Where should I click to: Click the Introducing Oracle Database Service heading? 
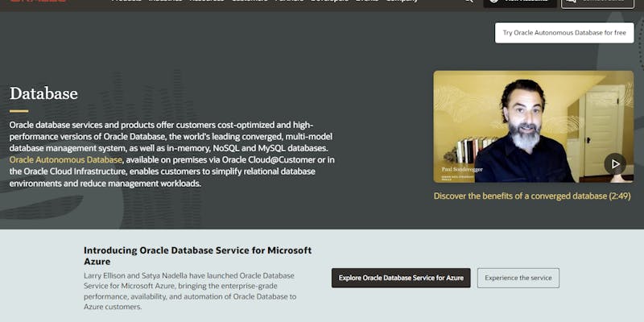[x=197, y=255]
